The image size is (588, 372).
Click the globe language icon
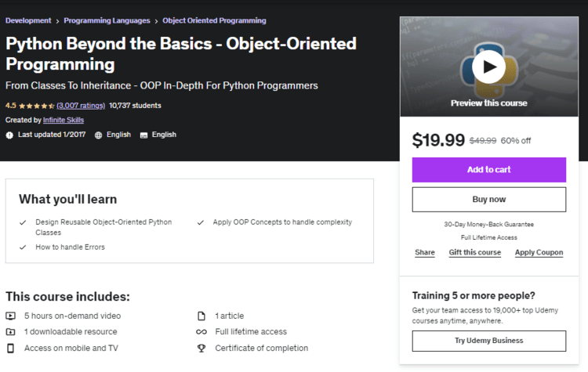coord(98,135)
